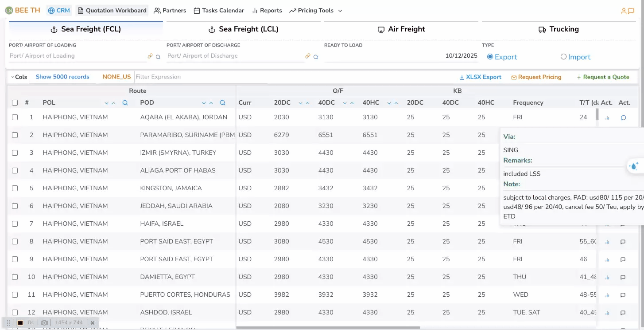
Task: Click the Filter Expression input field
Action: [x=201, y=77]
